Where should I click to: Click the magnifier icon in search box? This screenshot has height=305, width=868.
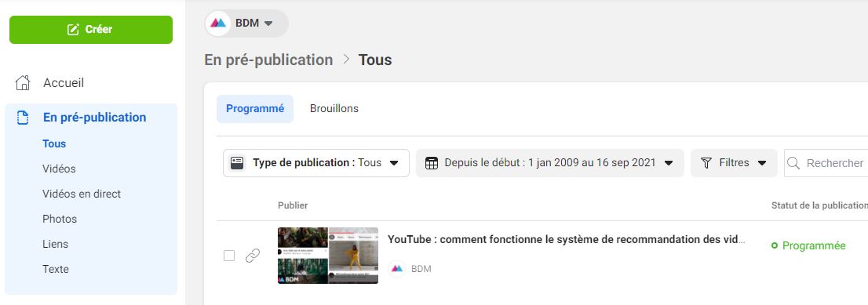click(793, 163)
